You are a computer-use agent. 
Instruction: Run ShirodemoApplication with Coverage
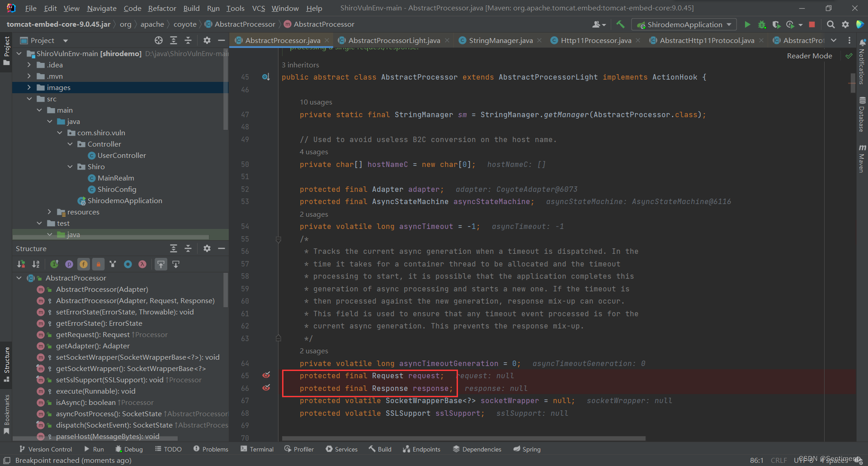click(x=776, y=24)
